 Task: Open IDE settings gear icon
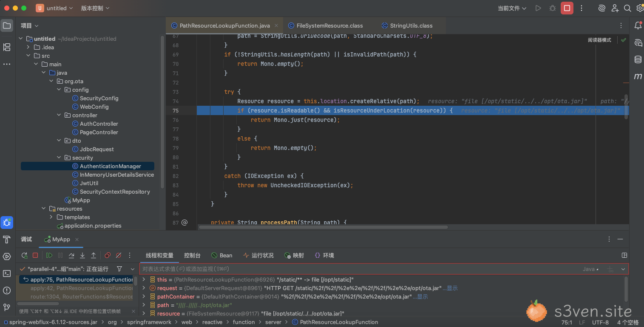coord(640,8)
